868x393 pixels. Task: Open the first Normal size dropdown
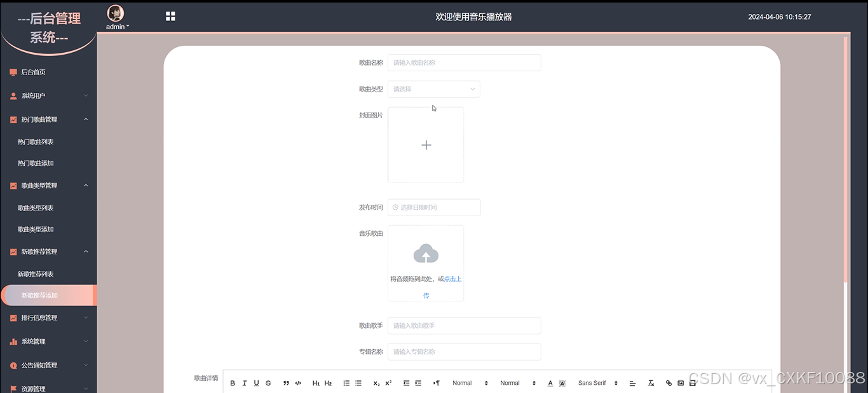point(470,383)
